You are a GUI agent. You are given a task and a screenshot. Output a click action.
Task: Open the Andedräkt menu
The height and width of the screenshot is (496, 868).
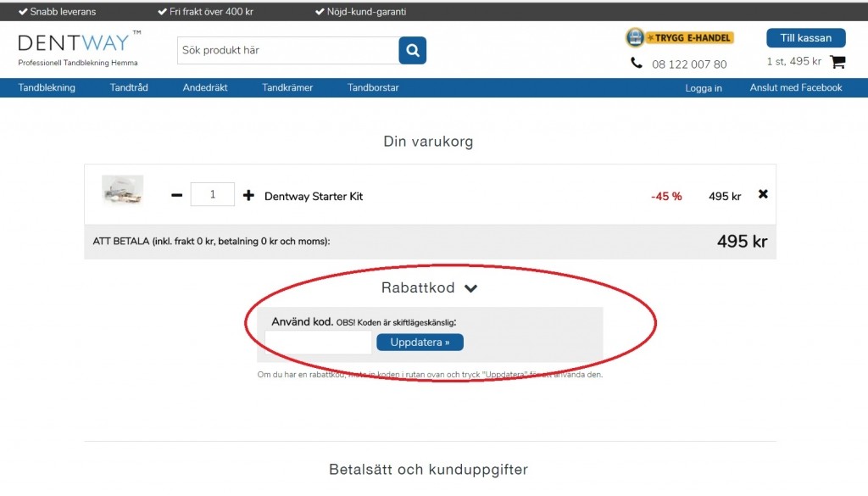click(x=205, y=87)
